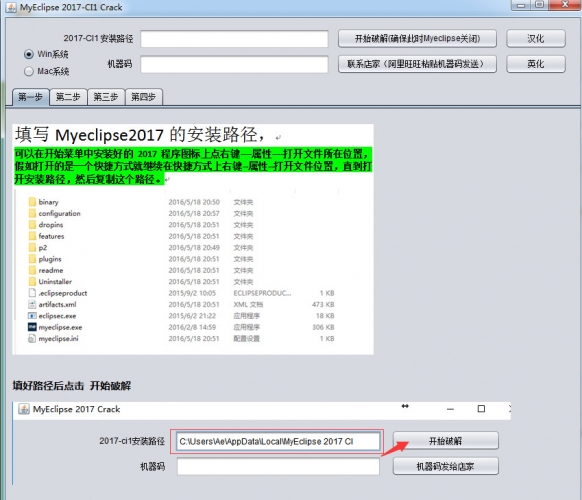Click the eclipsec.exe application icon

32,316
